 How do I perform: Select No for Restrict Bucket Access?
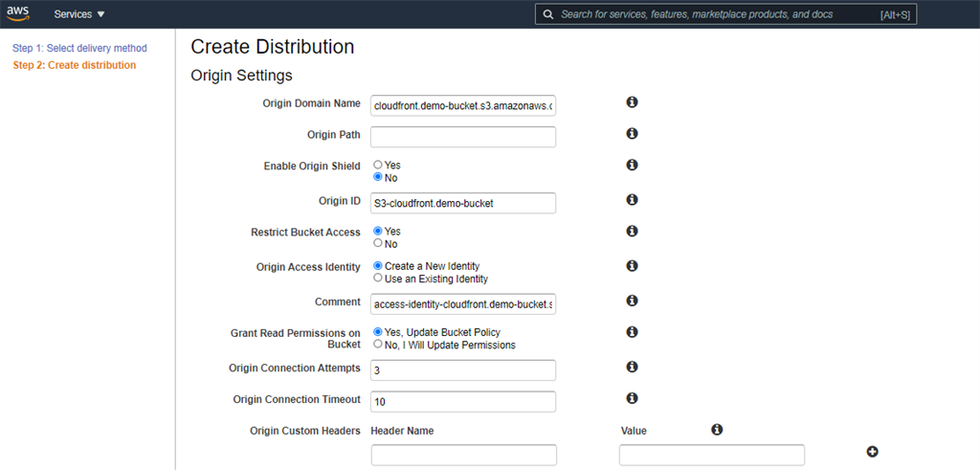tap(378, 244)
